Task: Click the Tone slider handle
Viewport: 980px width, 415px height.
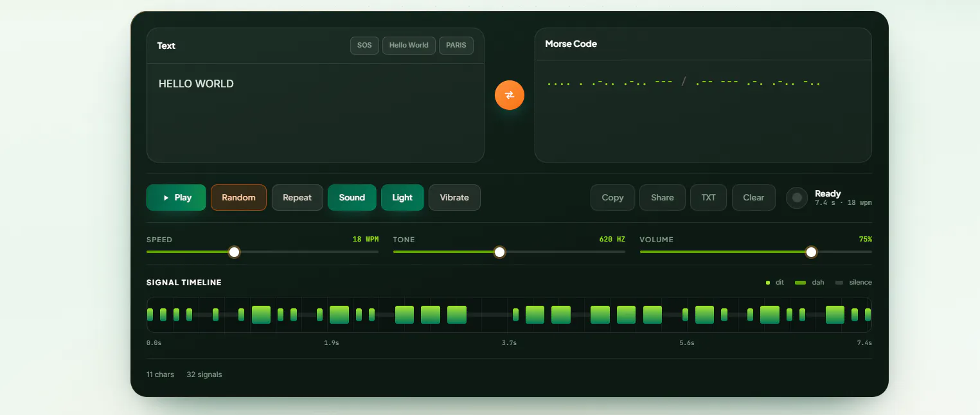Action: tap(499, 252)
